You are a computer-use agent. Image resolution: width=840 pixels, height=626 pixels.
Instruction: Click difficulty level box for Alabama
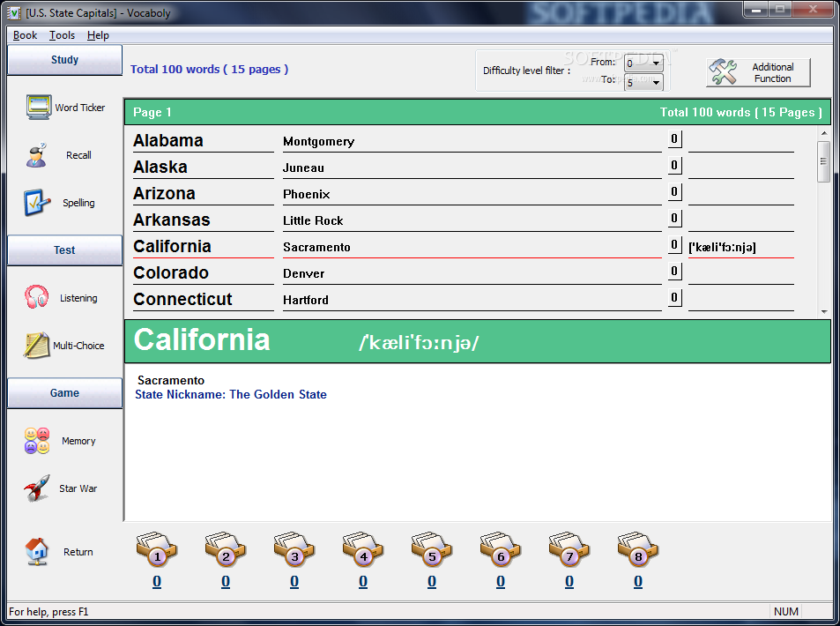(674, 138)
